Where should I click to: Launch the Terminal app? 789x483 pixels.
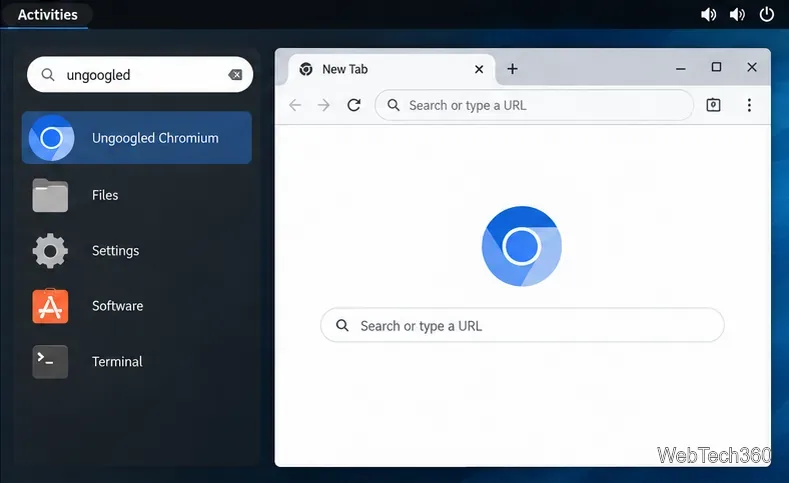click(50, 362)
